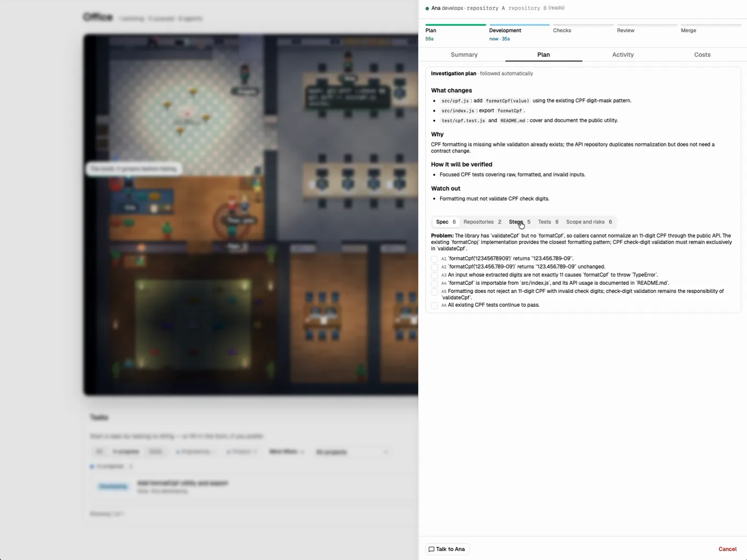747x560 pixels.
Task: Check the A1 acceptance criterion checkbox
Action: click(x=435, y=259)
